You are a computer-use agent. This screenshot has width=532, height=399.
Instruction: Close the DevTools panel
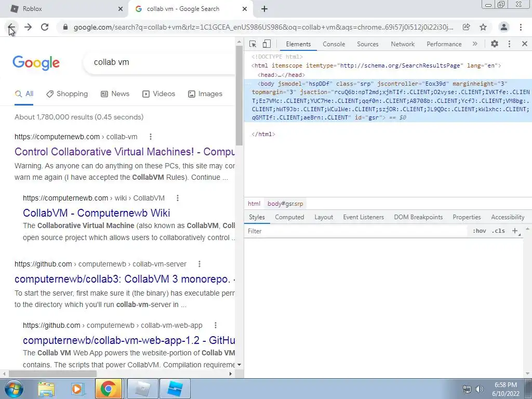point(525,44)
